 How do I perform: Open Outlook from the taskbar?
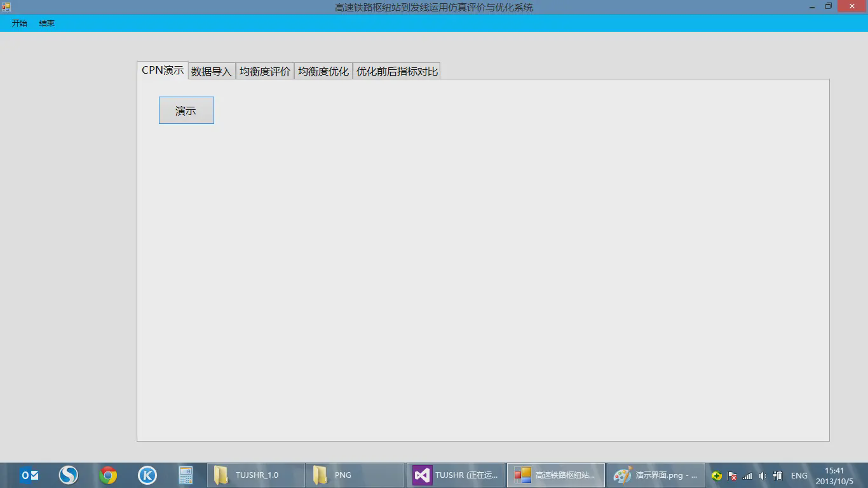tap(29, 475)
